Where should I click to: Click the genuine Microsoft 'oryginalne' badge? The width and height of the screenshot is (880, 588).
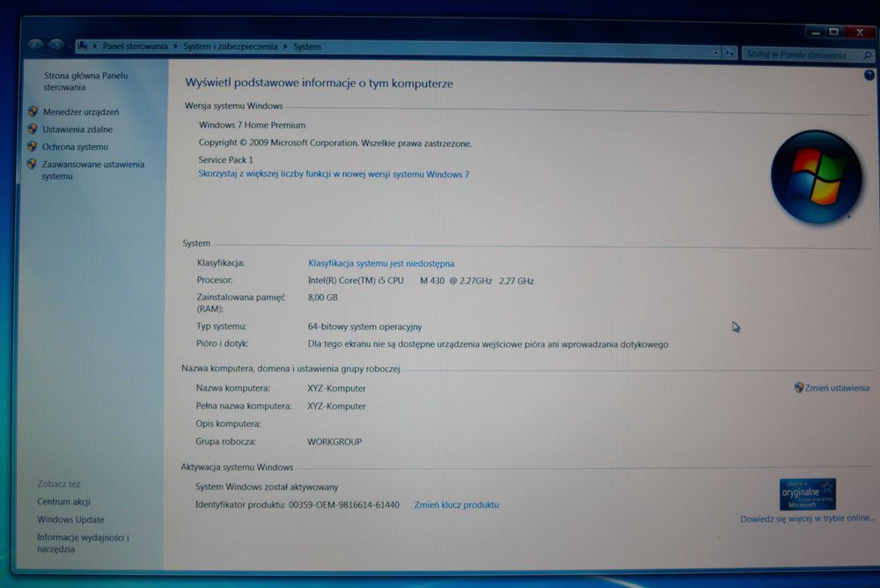pyautogui.click(x=808, y=494)
